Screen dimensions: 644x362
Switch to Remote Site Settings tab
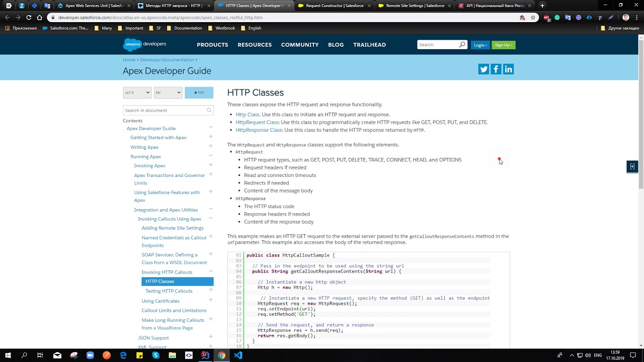(415, 6)
